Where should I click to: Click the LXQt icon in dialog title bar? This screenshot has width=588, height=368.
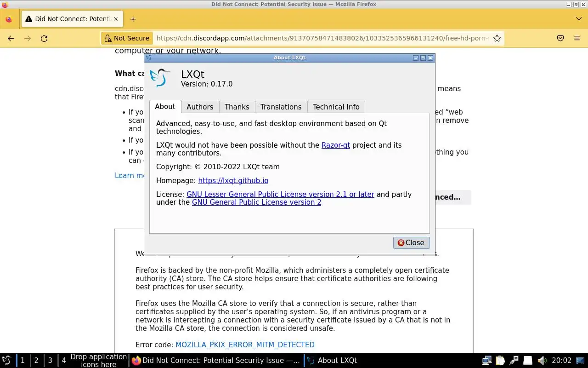[x=148, y=58]
